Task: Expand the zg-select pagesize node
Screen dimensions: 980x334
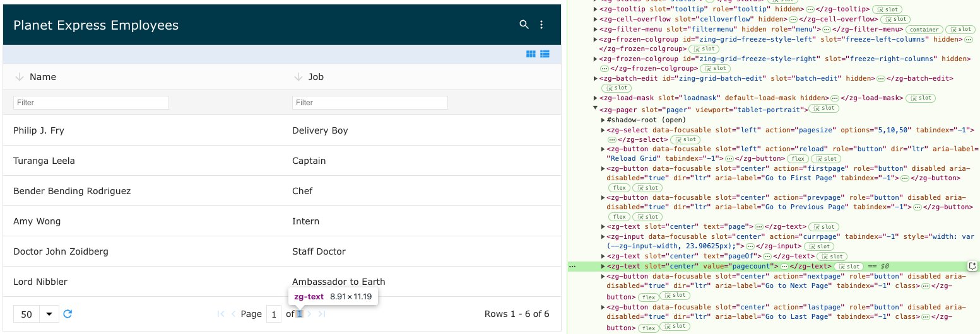Action: coord(603,130)
